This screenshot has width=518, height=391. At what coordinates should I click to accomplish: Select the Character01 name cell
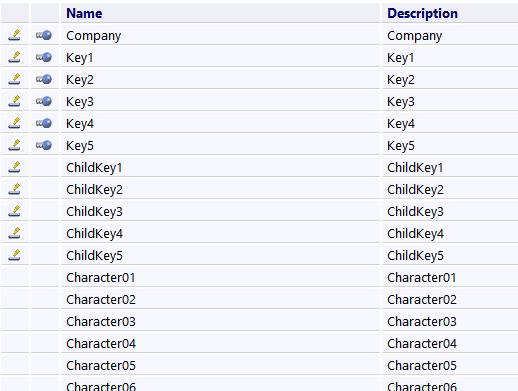[220, 277]
